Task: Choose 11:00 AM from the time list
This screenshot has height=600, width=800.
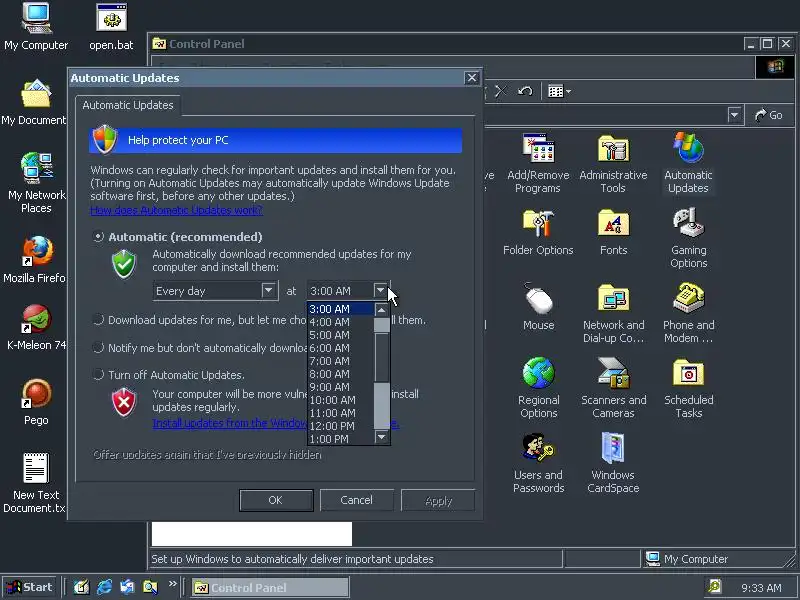Action: pyautogui.click(x=341, y=413)
